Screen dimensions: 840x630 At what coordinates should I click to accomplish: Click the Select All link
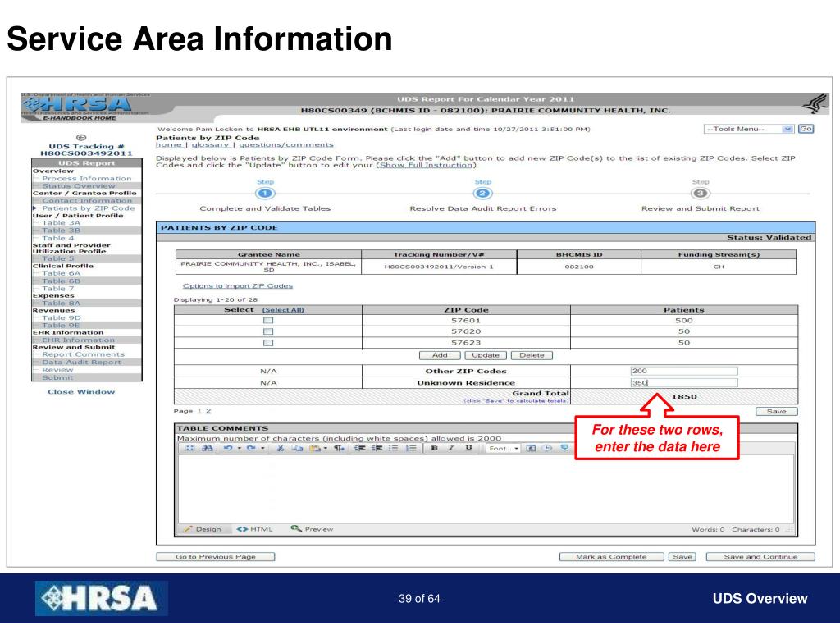[x=283, y=310]
